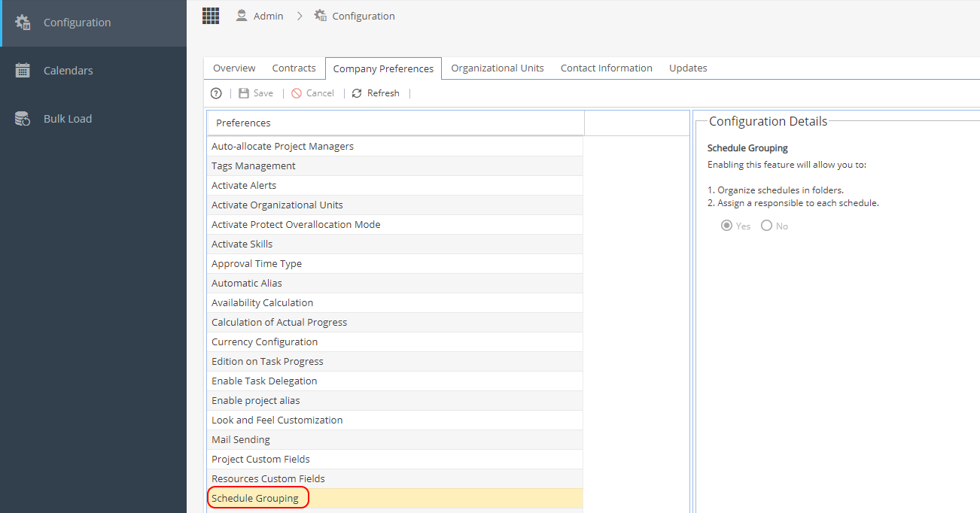
Task: Select Look and Feel Customization row
Action: [x=394, y=420]
